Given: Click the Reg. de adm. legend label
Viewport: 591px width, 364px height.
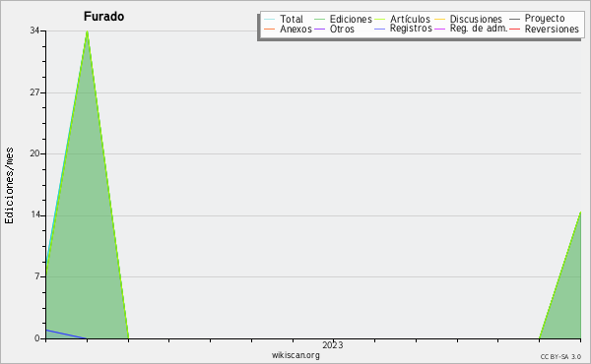Looking at the screenshot, I should (479, 29).
